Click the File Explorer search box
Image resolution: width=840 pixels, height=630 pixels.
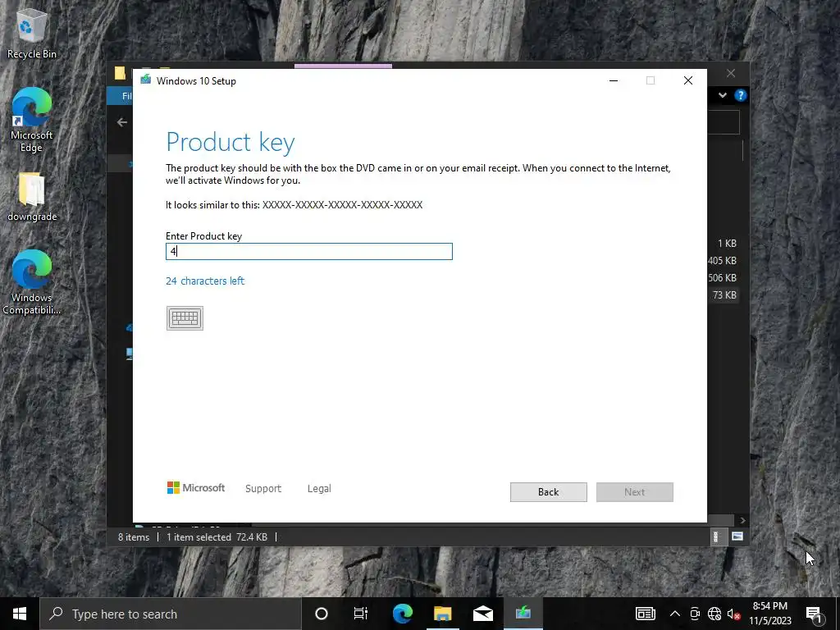[724, 122]
